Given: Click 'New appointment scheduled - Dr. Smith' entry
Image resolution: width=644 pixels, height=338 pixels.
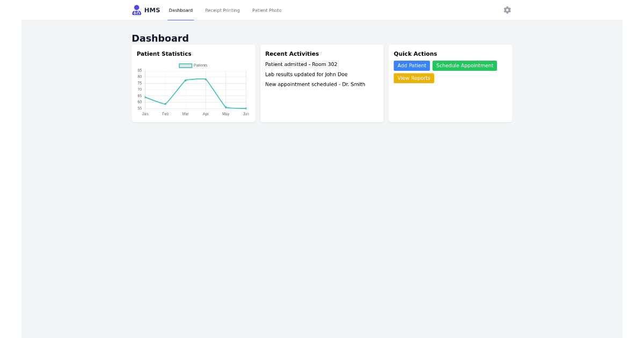Looking at the screenshot, I should [x=315, y=84].
